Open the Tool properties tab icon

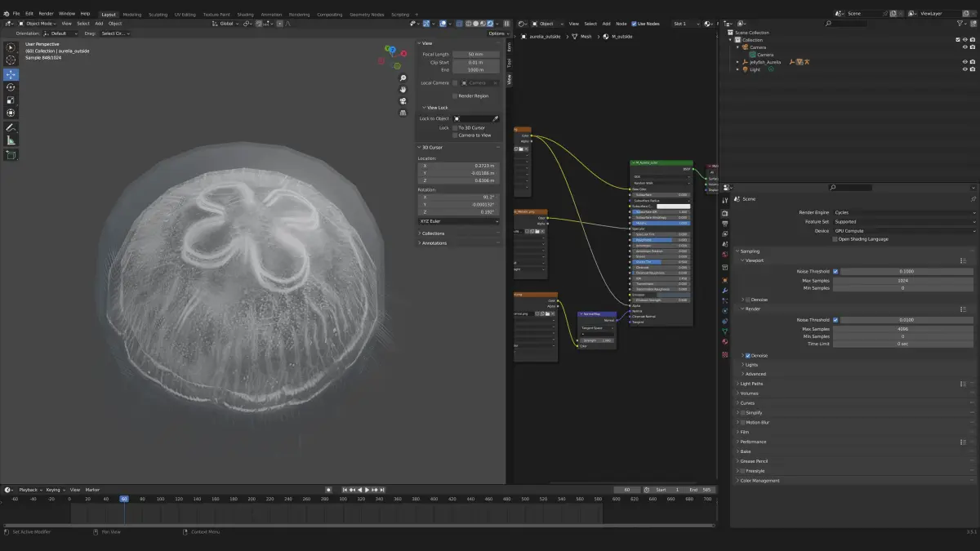[x=724, y=199]
